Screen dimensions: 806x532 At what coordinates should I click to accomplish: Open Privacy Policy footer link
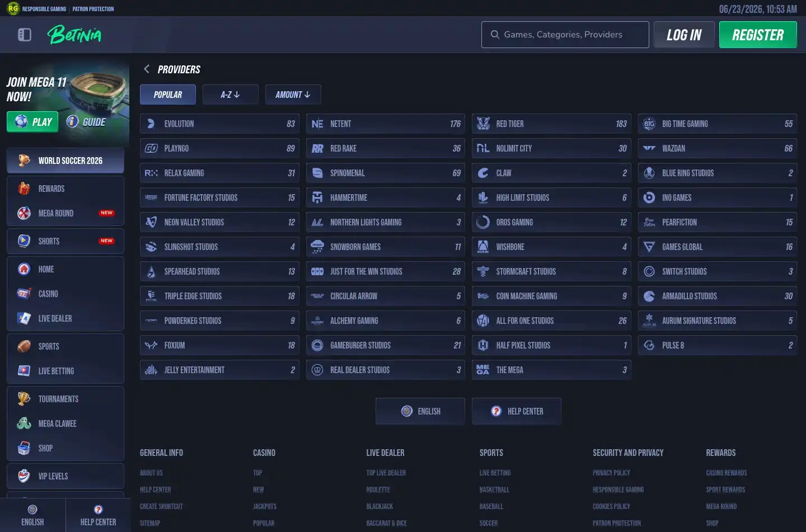pos(611,473)
